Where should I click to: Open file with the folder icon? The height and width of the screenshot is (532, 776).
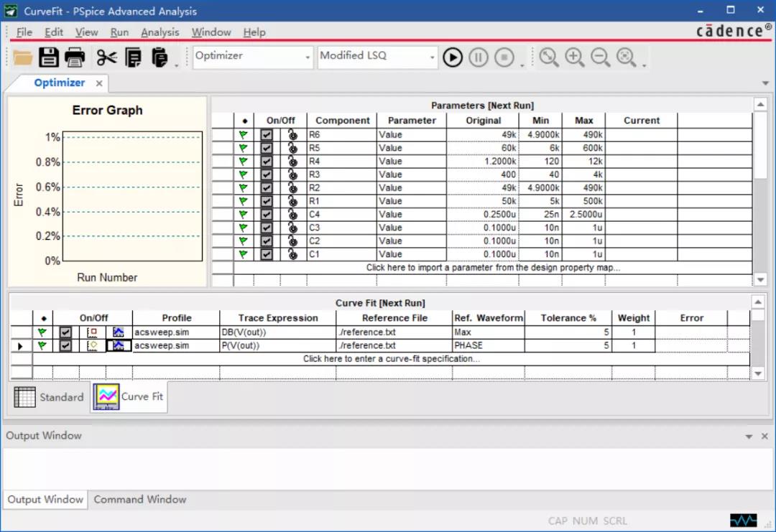click(23, 57)
